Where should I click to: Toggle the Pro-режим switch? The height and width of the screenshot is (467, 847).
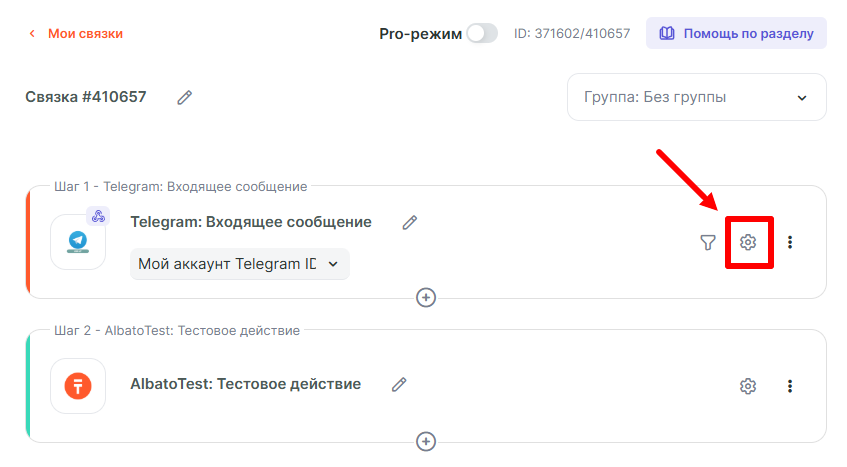481,33
